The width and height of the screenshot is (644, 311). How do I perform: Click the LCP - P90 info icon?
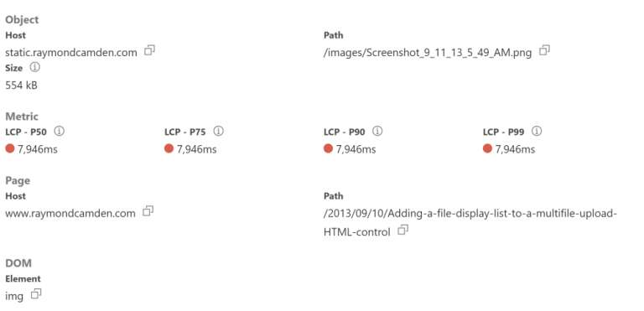coord(377,132)
